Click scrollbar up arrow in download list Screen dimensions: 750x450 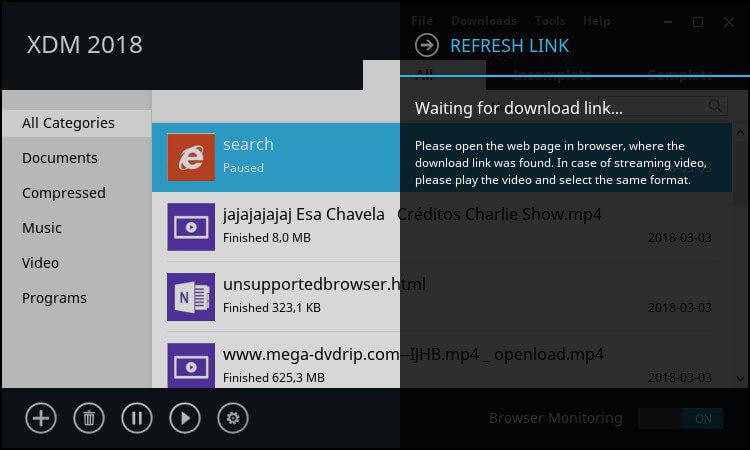point(740,132)
